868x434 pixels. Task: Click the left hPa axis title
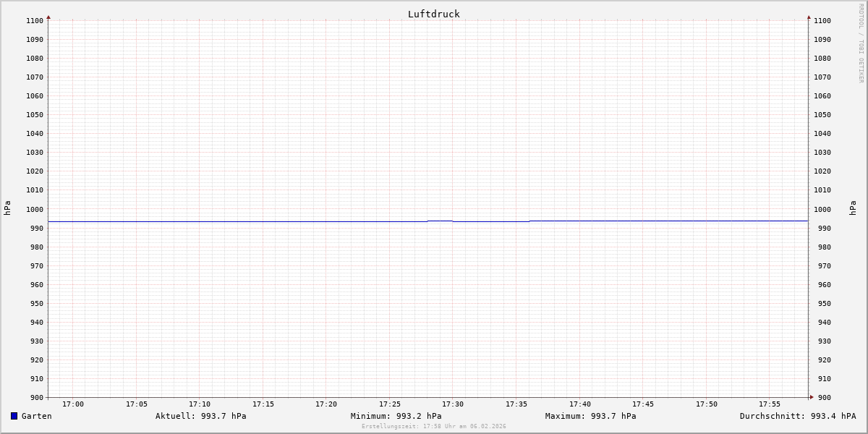(x=7, y=208)
